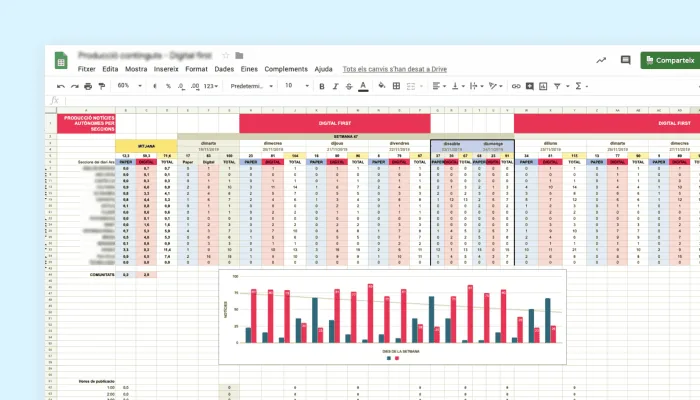The image size is (700, 400).
Task: Format as percent
Action: (x=168, y=86)
